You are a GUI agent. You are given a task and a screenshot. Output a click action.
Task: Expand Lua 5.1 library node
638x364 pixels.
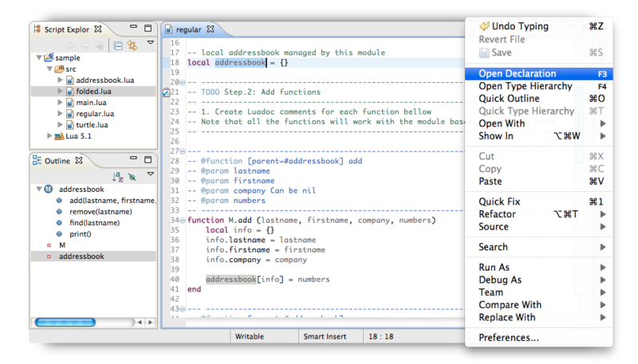pos(49,135)
